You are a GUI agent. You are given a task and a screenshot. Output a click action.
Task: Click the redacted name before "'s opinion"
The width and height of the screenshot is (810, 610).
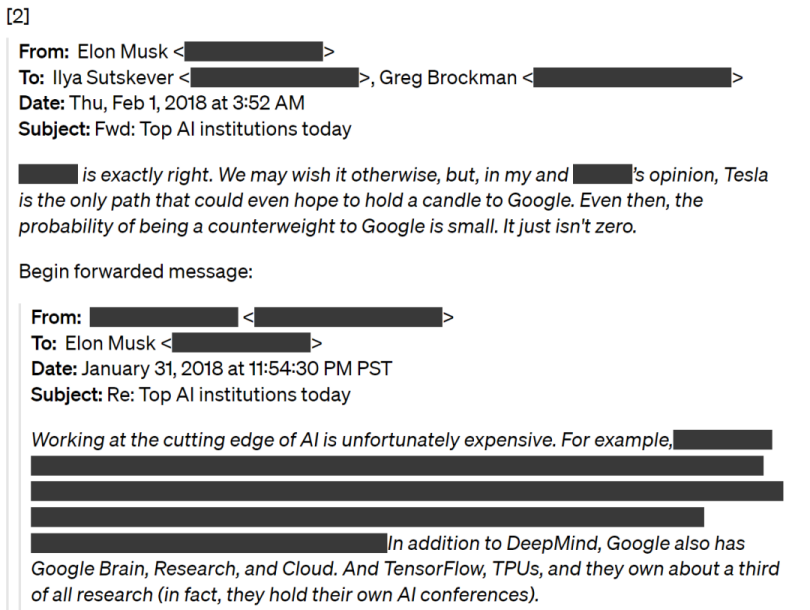(602, 175)
